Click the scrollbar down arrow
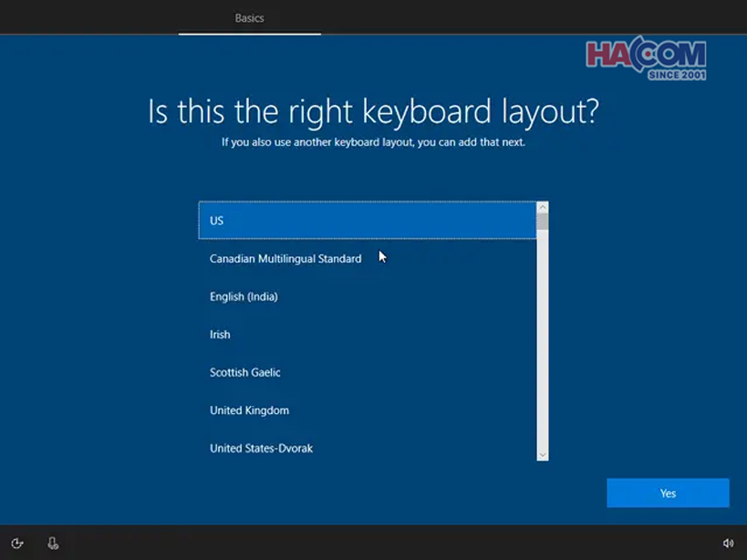The image size is (747, 560). point(542,454)
